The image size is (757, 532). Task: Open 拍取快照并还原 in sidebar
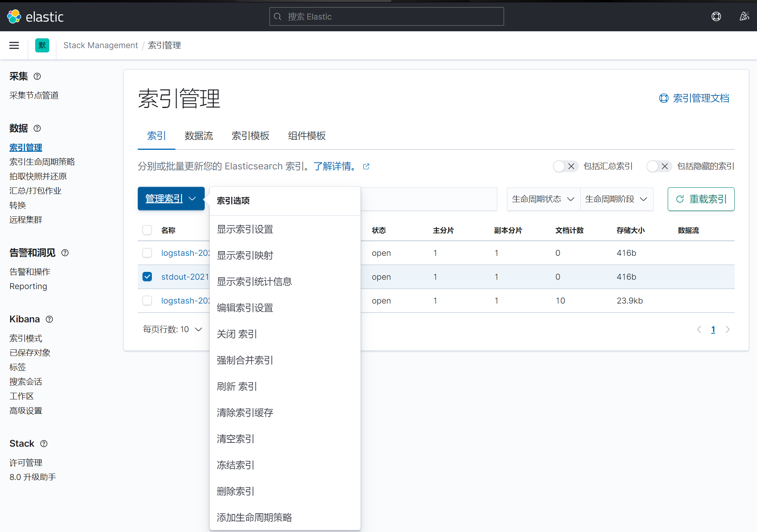[38, 176]
